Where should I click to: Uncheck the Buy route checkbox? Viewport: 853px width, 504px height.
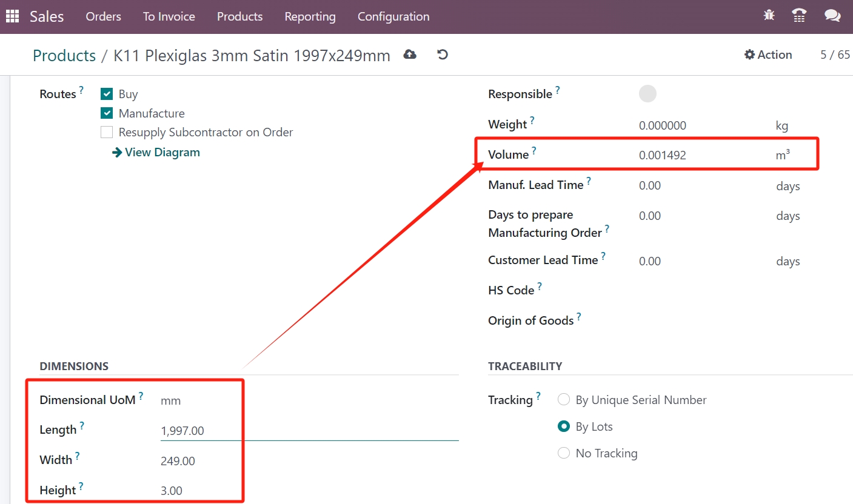(x=107, y=94)
